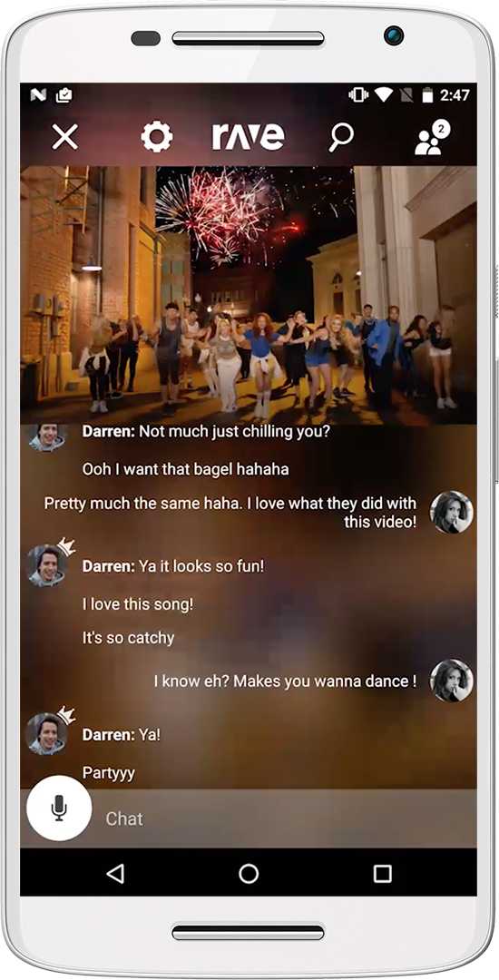Open settings with the gear icon
Image resolution: width=499 pixels, height=980 pixels.
click(156, 137)
